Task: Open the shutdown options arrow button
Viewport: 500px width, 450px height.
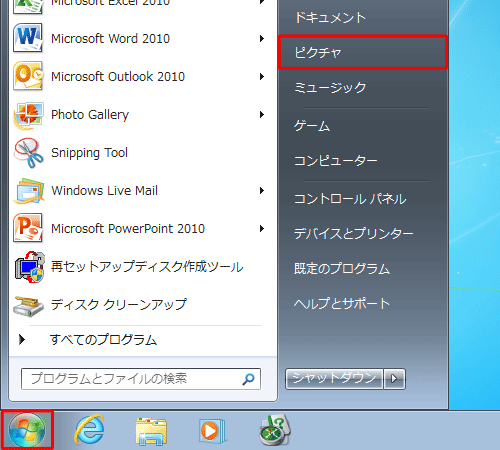Action: 394,379
